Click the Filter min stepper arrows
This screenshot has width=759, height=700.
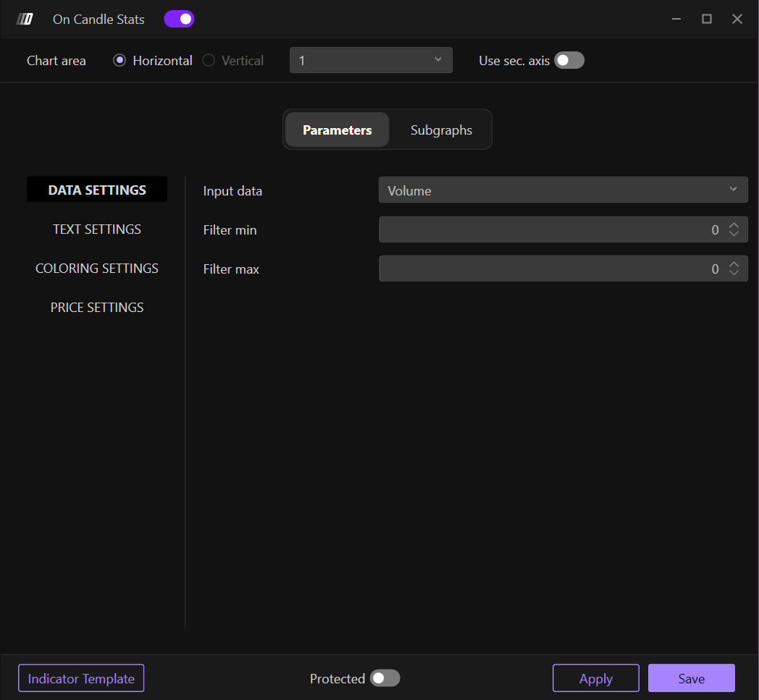pyautogui.click(x=734, y=229)
